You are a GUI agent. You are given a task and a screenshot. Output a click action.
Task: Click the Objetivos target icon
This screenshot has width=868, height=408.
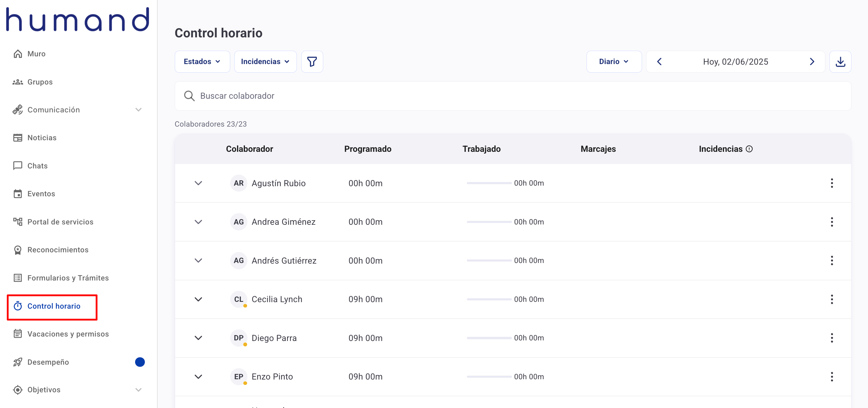point(17,390)
